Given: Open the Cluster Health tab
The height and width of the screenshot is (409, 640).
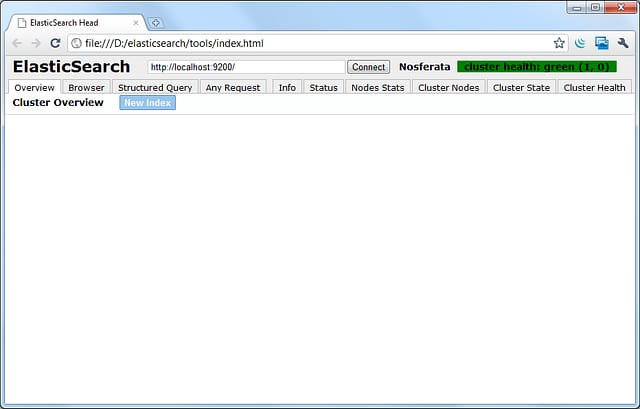Looking at the screenshot, I should click(594, 87).
